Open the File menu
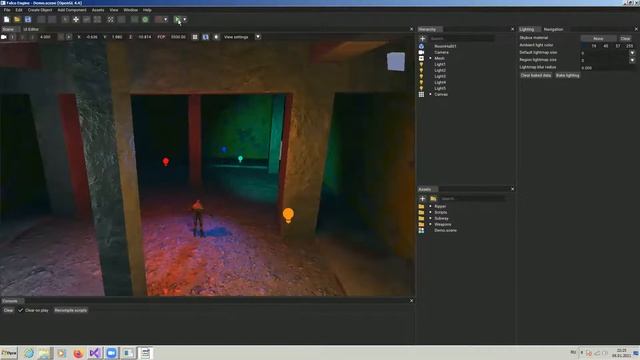 coord(7,10)
